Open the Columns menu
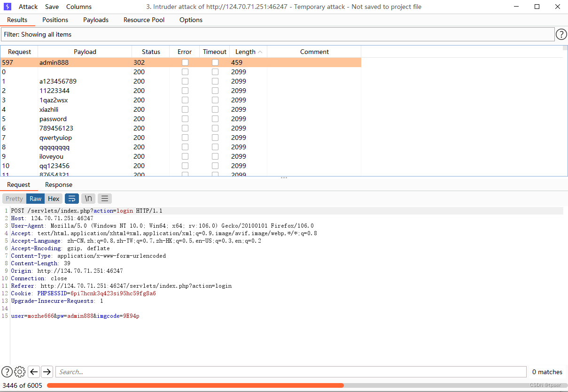The image size is (568, 392). tap(79, 7)
